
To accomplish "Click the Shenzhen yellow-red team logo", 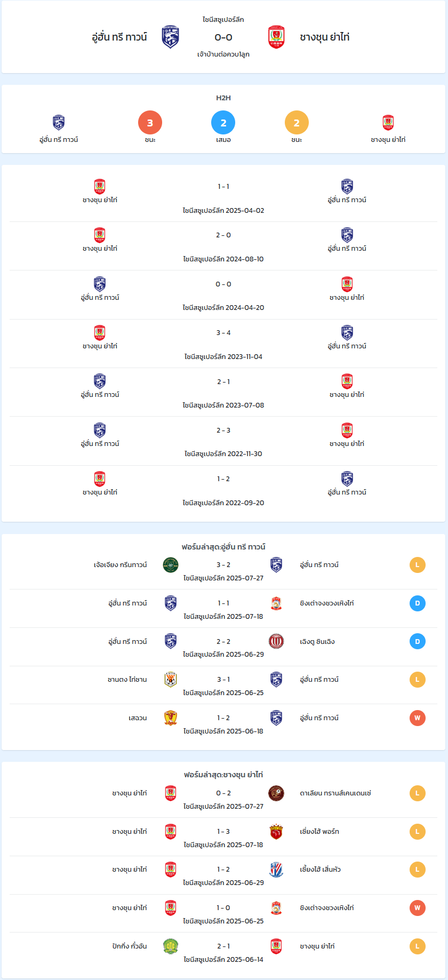I will [x=171, y=718].
